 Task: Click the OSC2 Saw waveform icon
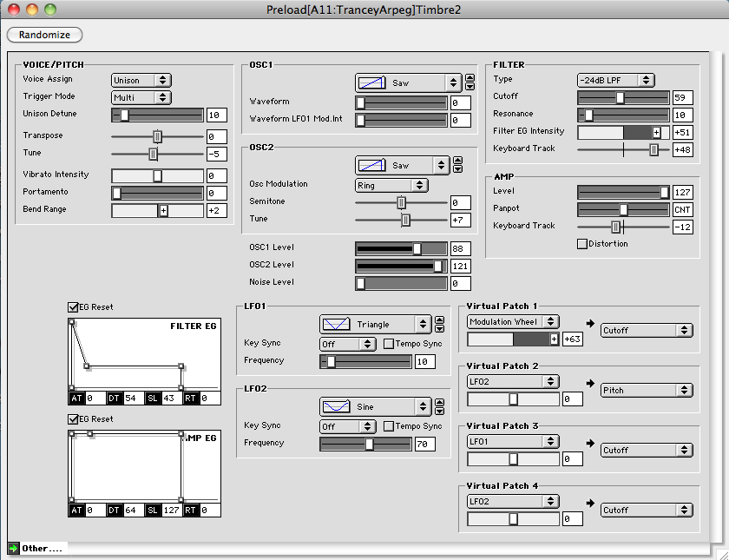371,165
